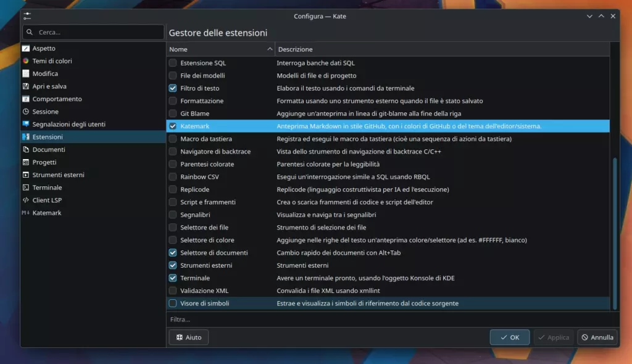Click the Segnalazioni degli utenti icon
This screenshot has width=632, height=364.
tap(26, 124)
